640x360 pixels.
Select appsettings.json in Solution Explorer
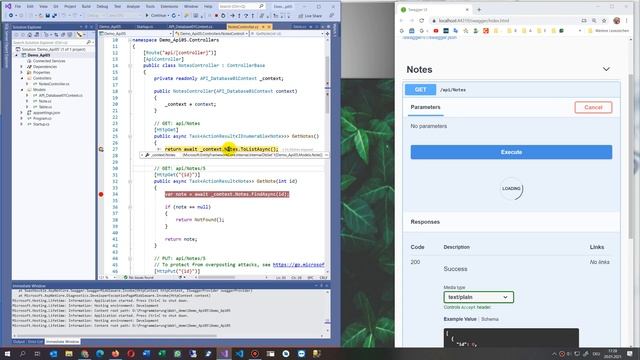[47, 112]
